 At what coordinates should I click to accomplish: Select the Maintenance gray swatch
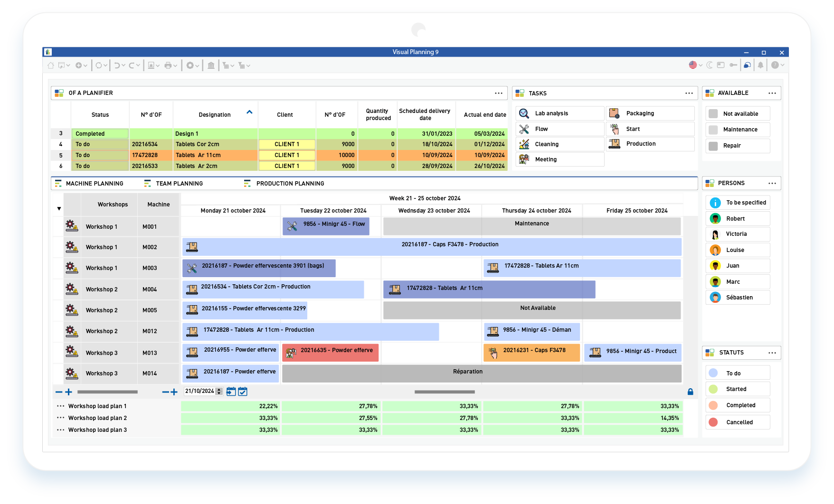click(x=713, y=130)
